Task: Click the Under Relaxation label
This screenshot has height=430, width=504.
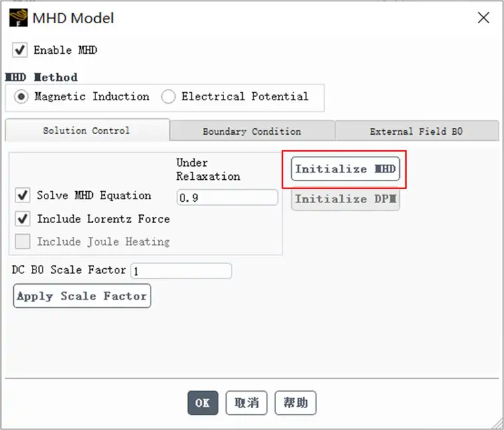Action: 208,169
